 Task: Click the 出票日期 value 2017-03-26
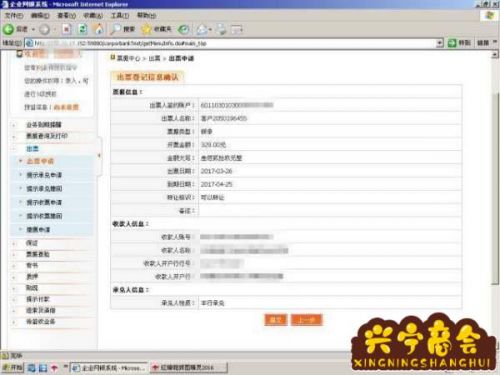216,171
